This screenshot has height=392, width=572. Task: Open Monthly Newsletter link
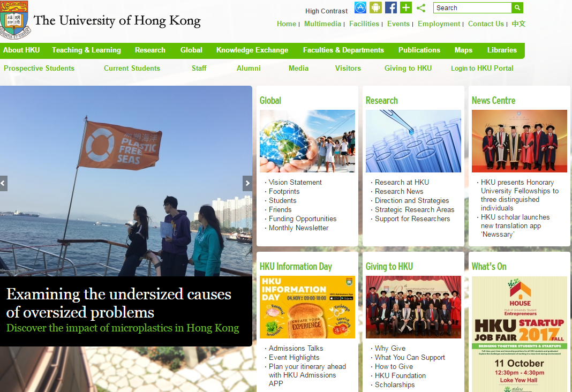click(298, 228)
